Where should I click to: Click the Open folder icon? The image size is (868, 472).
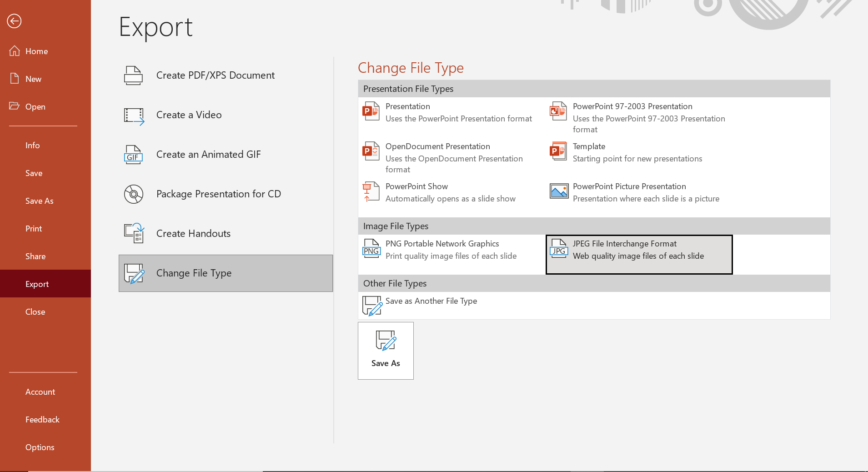[15, 106]
